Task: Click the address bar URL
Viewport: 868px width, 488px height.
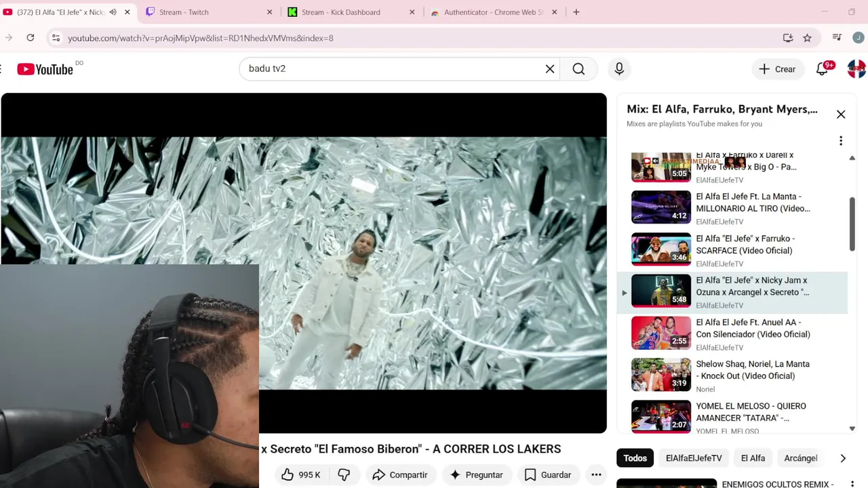Action: pyautogui.click(x=201, y=38)
